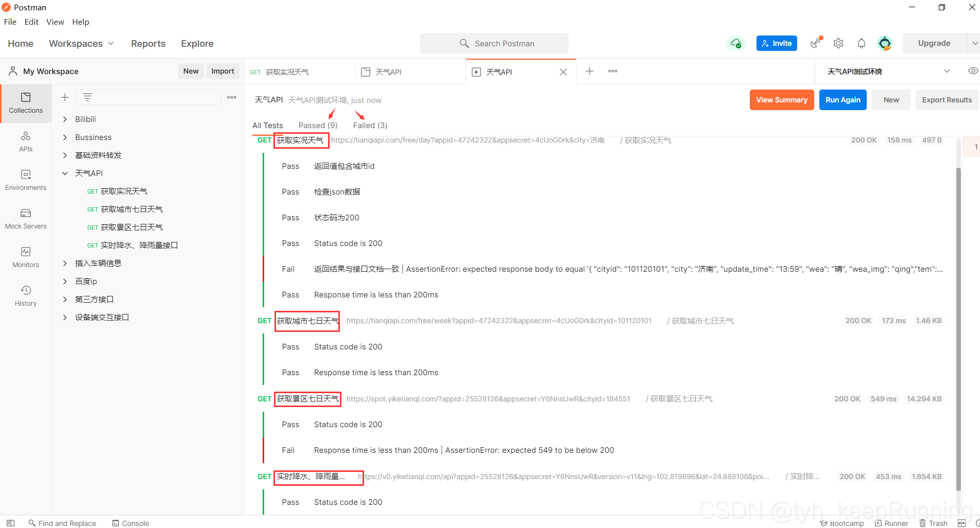Open Reports page

(148, 44)
